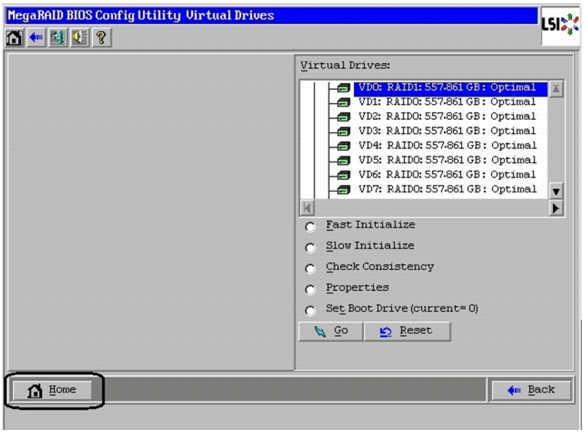Click the drive icon beside VD3
Image resolution: width=586 pixels, height=443 pixels.
(343, 132)
